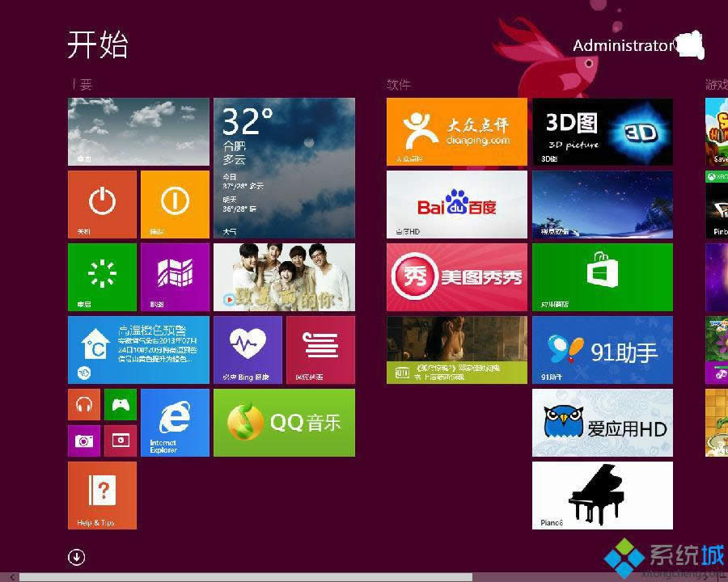Screen dimensions: 728x582
Task: Open the Reading List tile
Action: tap(320, 349)
